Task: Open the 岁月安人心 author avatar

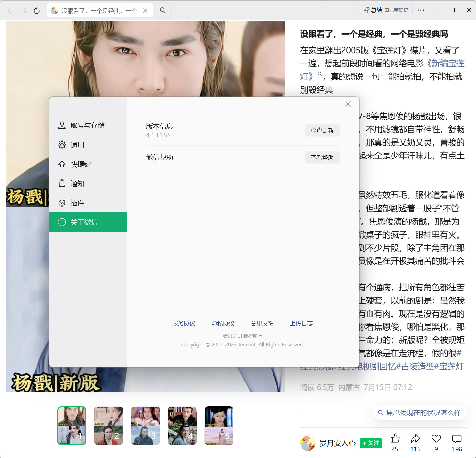Action: (x=308, y=443)
